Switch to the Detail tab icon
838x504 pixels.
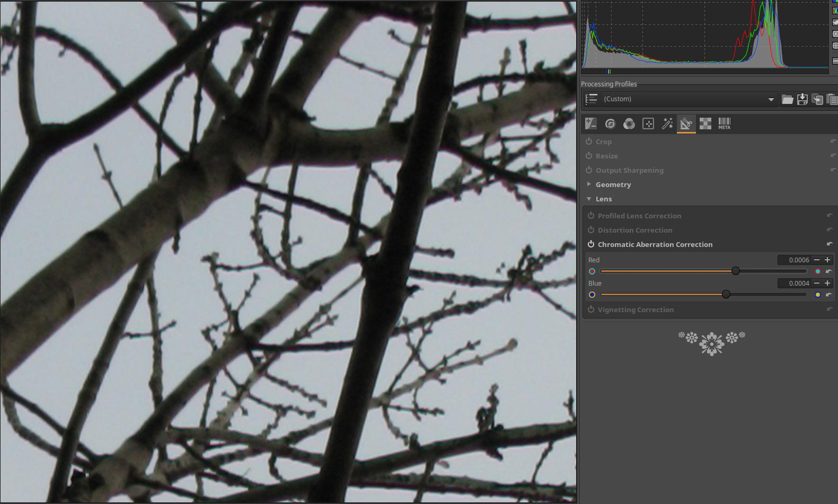pos(610,124)
